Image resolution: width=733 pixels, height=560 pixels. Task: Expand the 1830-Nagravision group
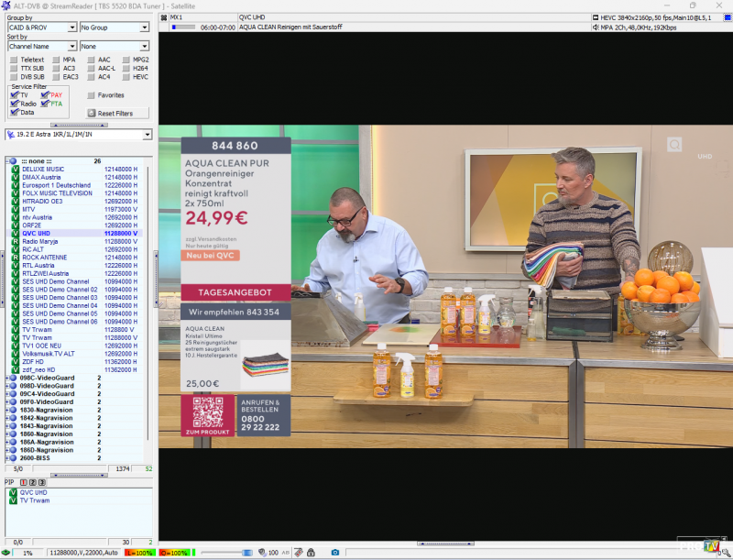(6, 410)
